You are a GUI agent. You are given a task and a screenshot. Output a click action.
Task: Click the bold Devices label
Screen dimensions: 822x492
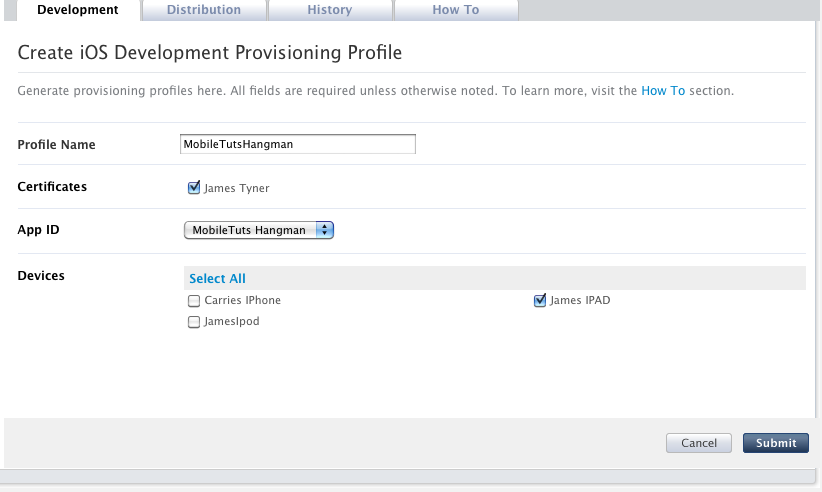click(41, 276)
